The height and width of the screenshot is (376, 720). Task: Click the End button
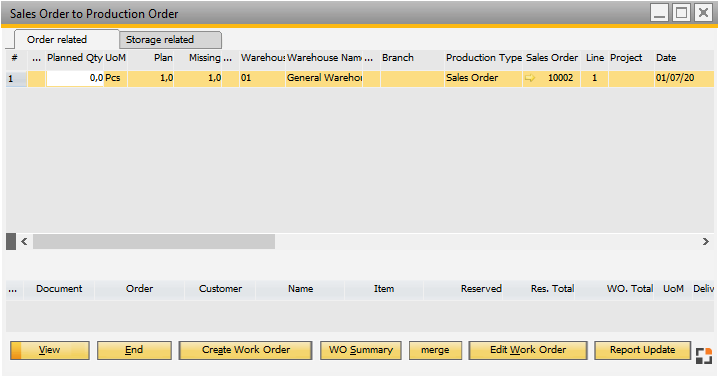pyautogui.click(x=134, y=350)
